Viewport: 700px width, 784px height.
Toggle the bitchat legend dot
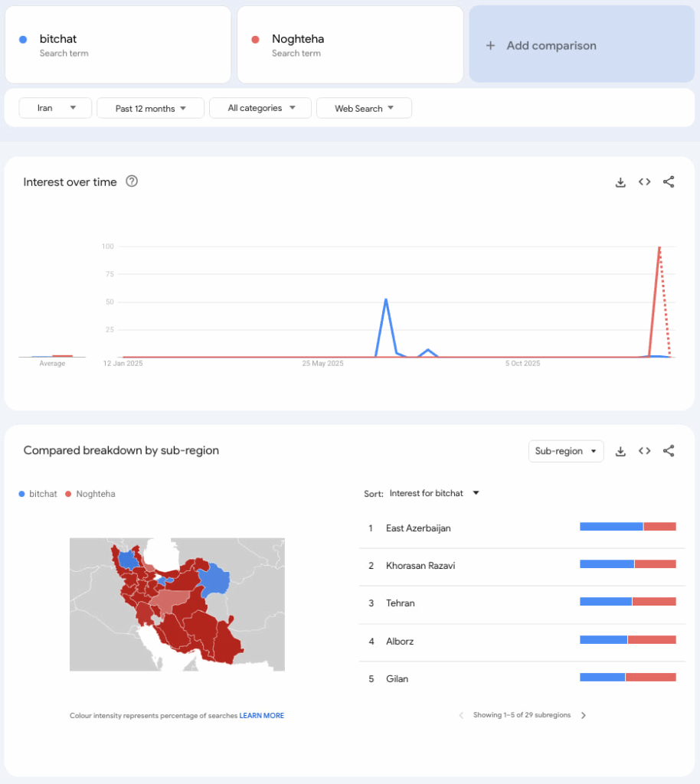coord(21,494)
